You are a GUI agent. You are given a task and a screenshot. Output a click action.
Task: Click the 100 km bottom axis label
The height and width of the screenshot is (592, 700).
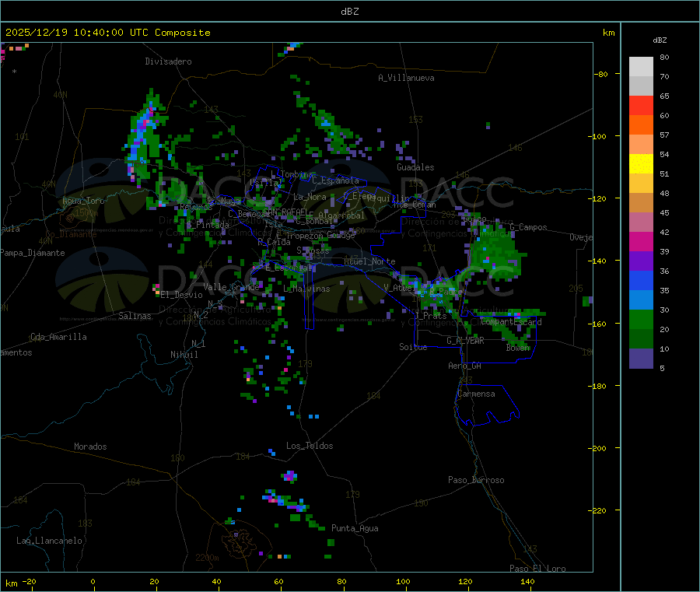pos(403,581)
